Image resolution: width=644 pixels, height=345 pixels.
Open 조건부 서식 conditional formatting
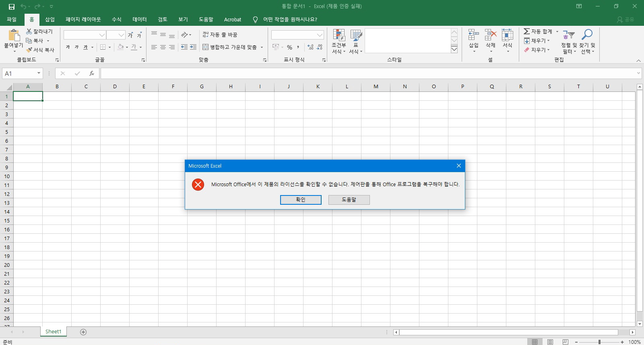[x=339, y=41]
